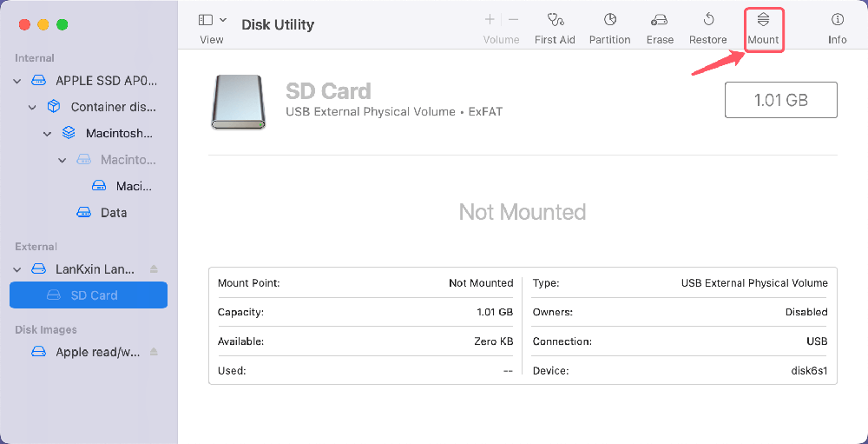868x444 pixels.
Task: Click the large SD Card drive image
Action: [239, 103]
